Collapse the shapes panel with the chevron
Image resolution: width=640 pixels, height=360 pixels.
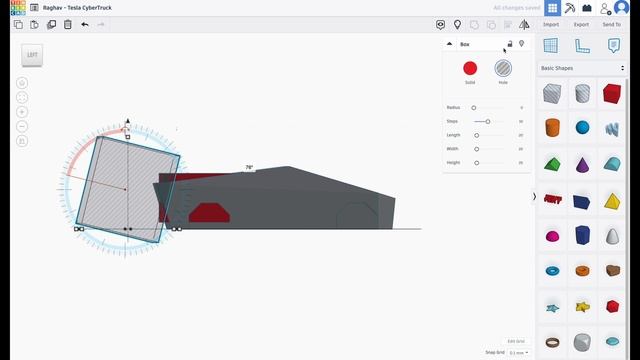tap(534, 197)
